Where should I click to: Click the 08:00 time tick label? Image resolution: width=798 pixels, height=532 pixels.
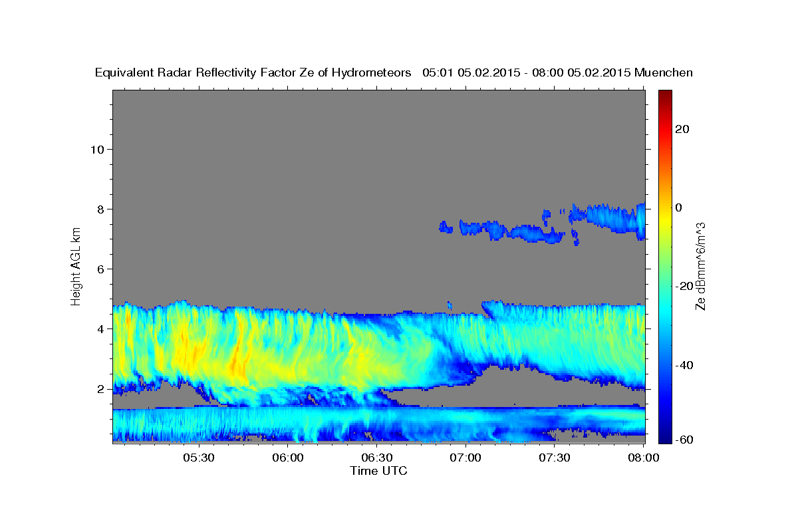click(643, 458)
